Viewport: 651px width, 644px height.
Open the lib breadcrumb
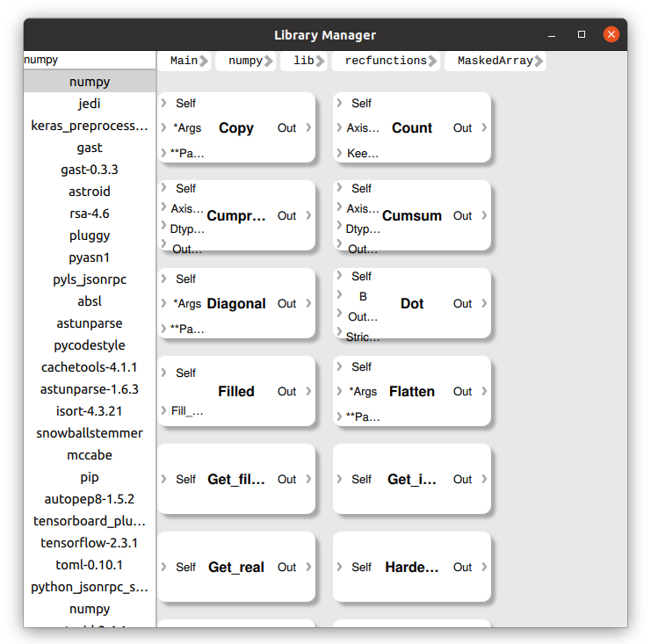coord(304,61)
